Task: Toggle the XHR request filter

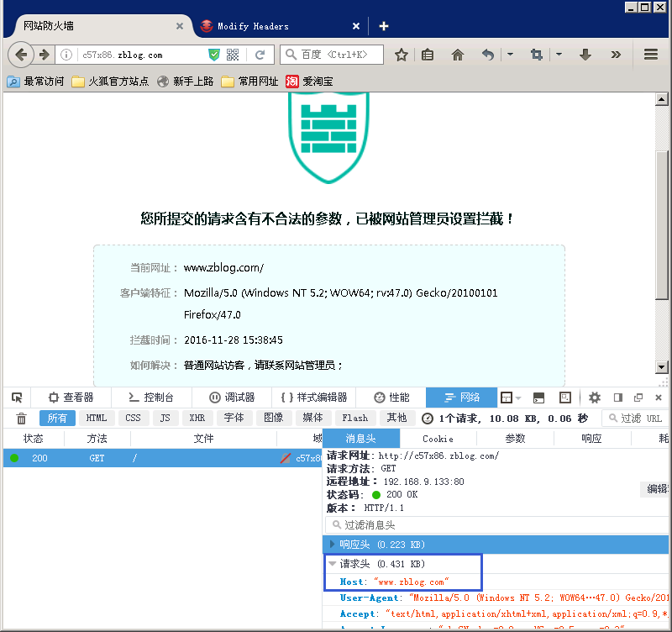Action: [197, 418]
